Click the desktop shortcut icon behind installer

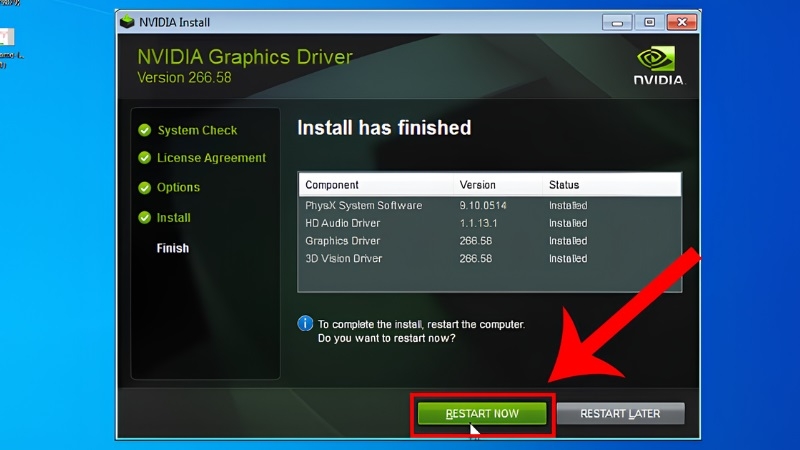tap(7, 37)
